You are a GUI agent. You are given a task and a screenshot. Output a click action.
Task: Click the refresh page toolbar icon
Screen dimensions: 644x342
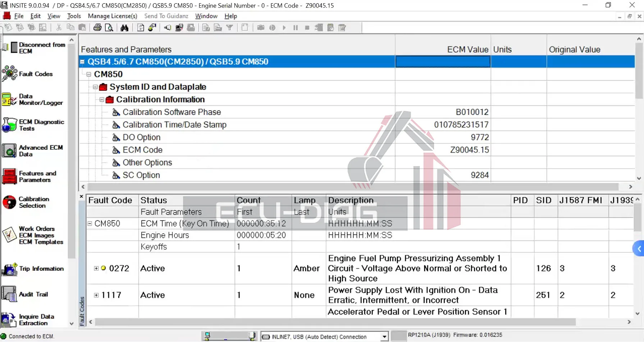click(141, 28)
